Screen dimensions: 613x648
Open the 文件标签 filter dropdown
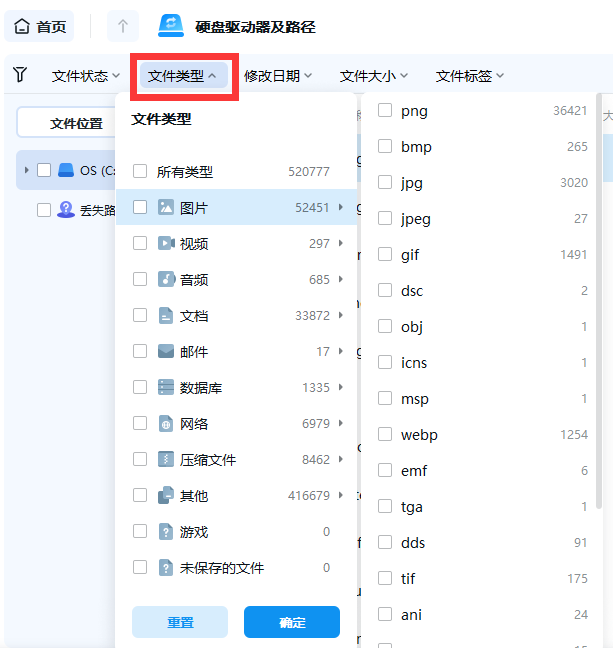(470, 76)
